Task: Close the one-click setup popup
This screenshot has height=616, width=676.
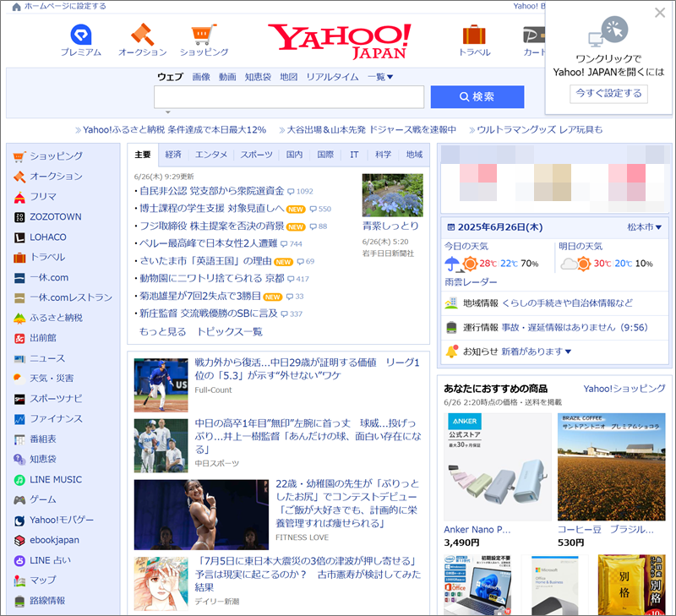Action: 660,13
